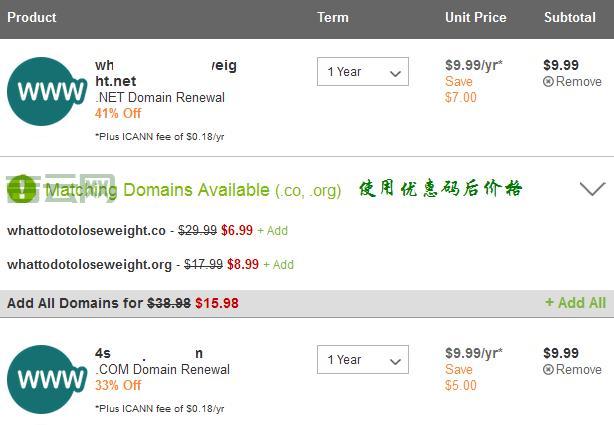
Task: Click the green exclamation alert icon
Action: (x=21, y=188)
